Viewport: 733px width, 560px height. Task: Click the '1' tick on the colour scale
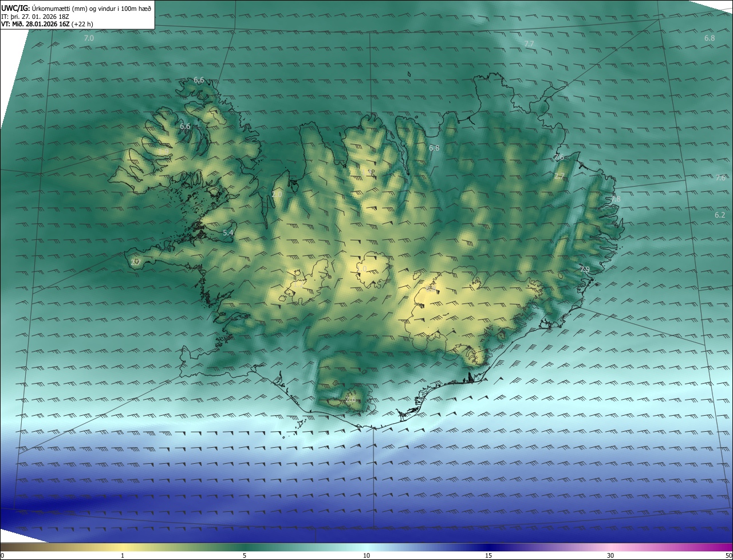coord(123,556)
